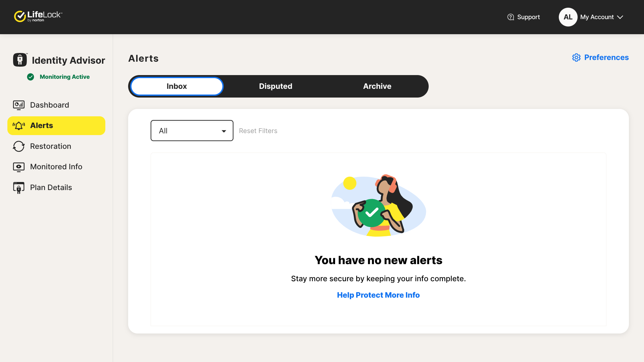The image size is (644, 362).
Task: Switch to the Inbox tab
Action: pyautogui.click(x=177, y=86)
